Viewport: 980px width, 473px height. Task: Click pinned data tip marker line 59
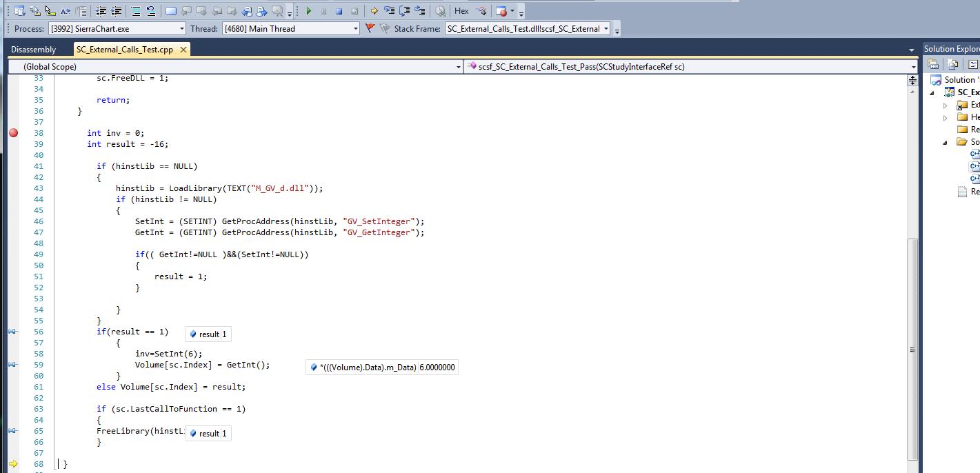[12, 365]
